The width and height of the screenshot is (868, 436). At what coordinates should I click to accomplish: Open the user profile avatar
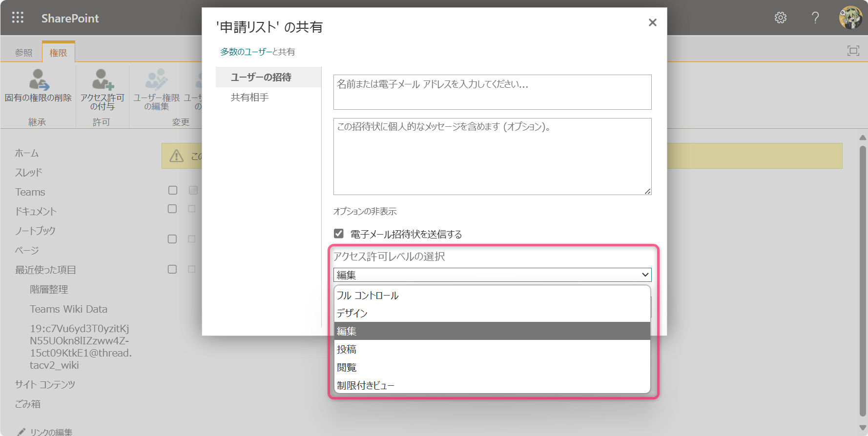click(850, 18)
